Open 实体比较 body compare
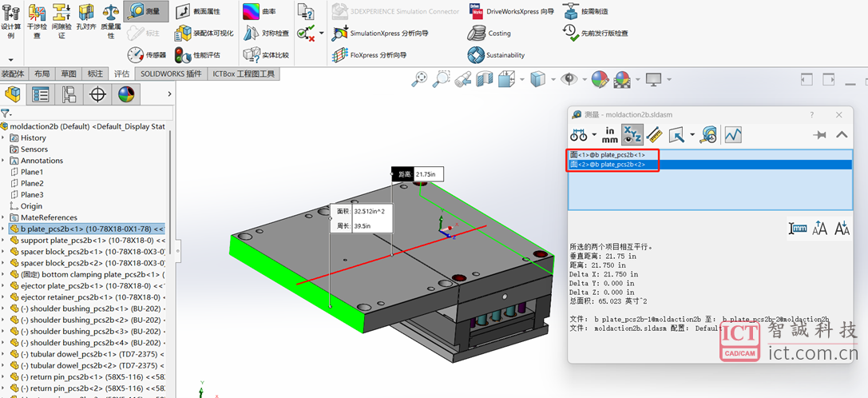This screenshot has width=868, height=398. 266,55
